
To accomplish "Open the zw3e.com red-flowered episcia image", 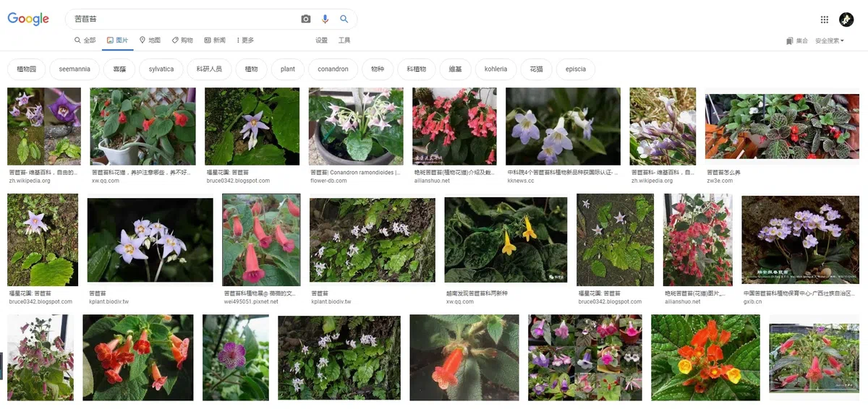I will pyautogui.click(x=783, y=126).
